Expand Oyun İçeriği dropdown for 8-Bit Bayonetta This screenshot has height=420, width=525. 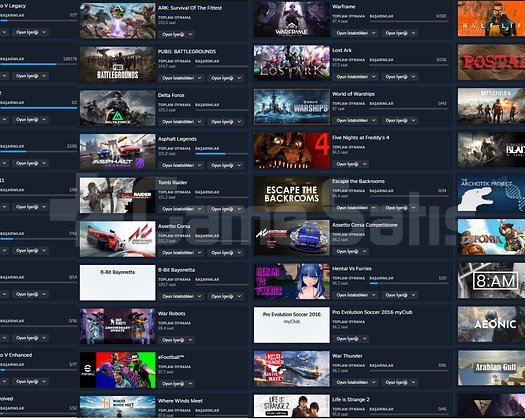(225, 296)
